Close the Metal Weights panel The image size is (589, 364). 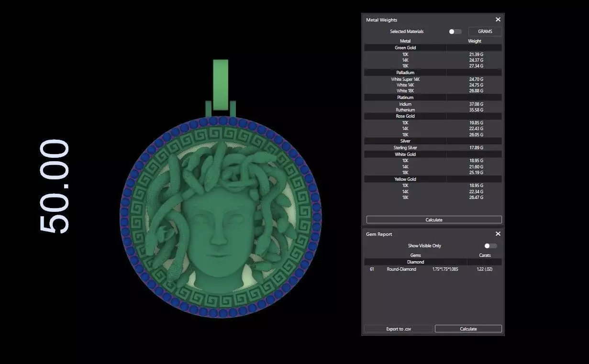tap(498, 20)
